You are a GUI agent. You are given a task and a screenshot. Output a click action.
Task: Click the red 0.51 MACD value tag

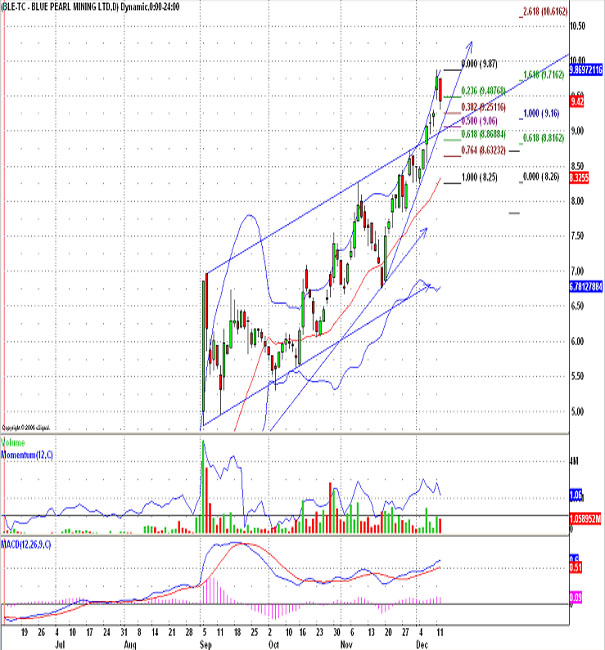tap(576, 568)
